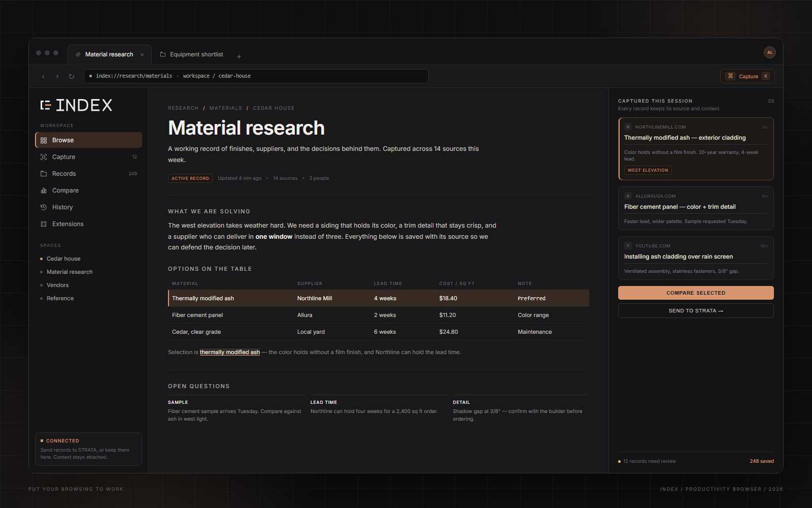Screen dimensions: 812x508
Task: Go forward with the forward arrow
Action: pos(57,76)
